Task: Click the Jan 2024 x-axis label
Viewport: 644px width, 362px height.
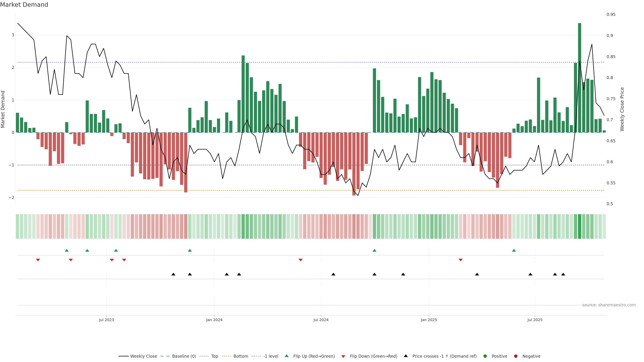Action: [x=214, y=320]
